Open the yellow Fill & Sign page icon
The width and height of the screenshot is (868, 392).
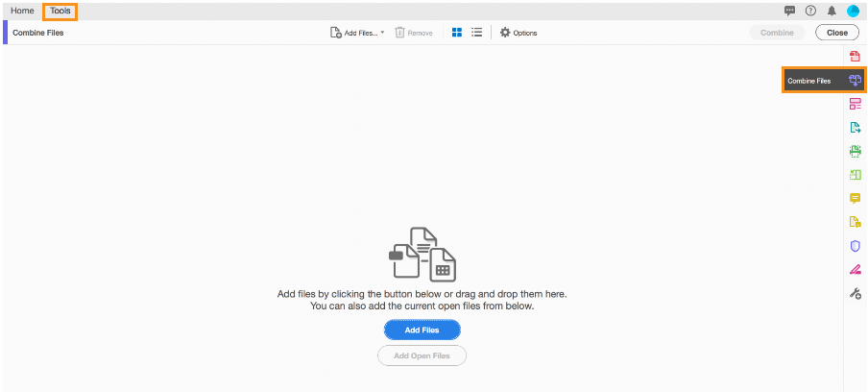856,222
